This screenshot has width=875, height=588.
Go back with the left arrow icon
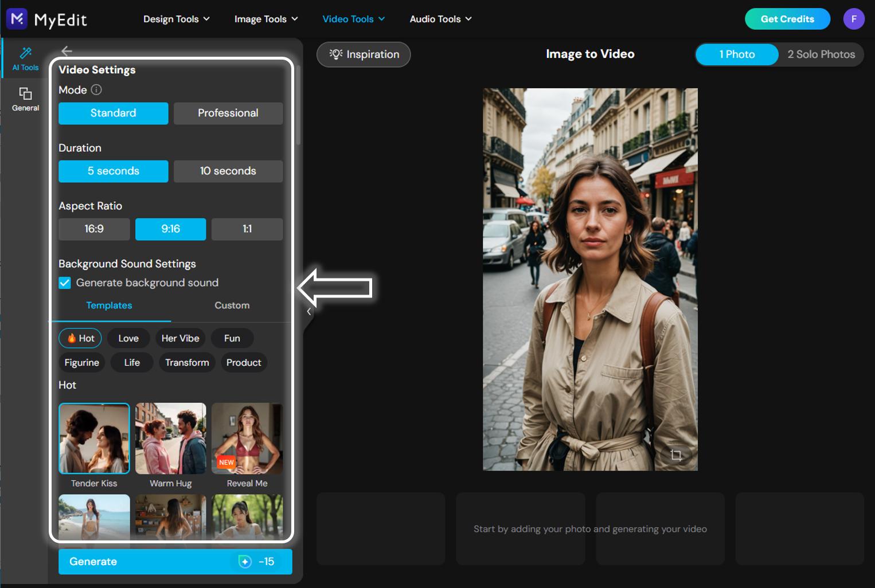67,51
